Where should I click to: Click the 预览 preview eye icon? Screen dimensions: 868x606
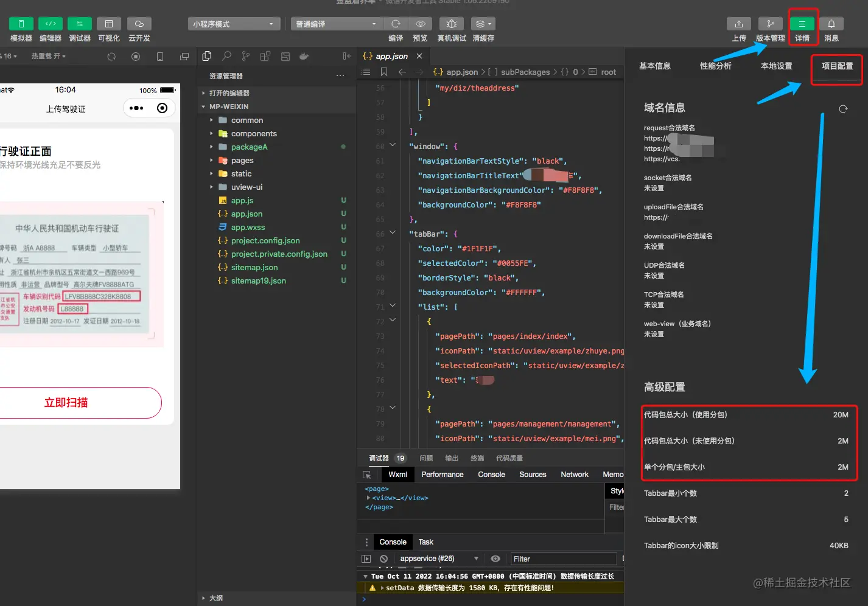(x=420, y=24)
